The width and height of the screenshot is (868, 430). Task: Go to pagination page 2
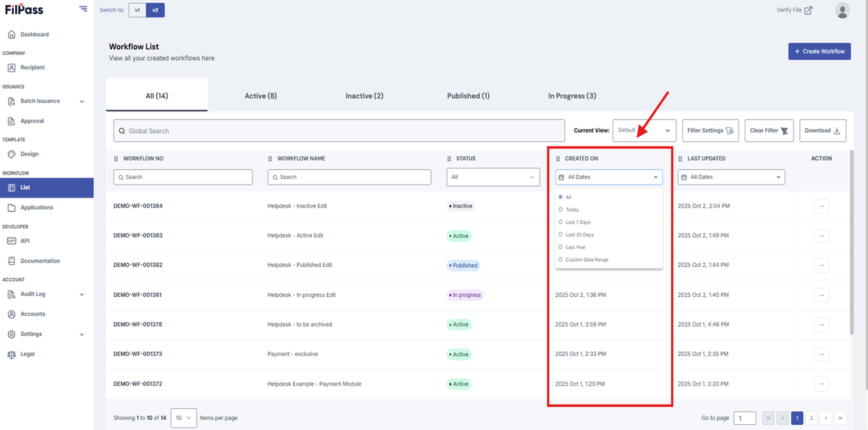812,418
